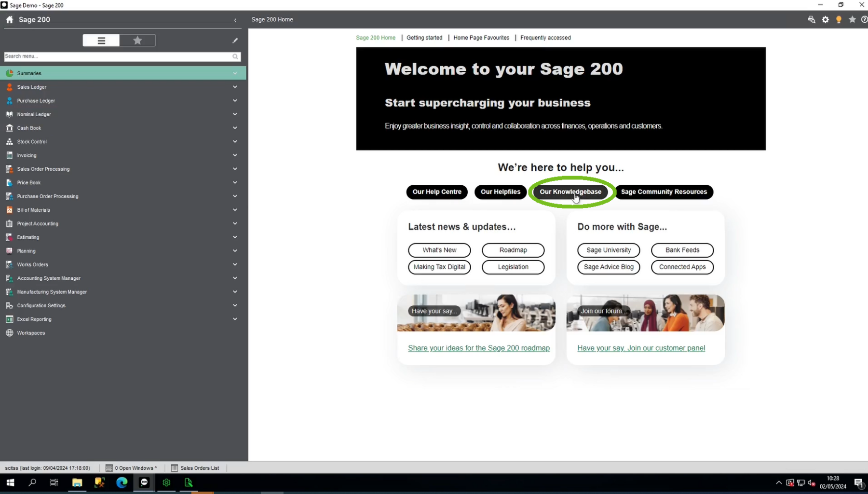868x494 pixels.
Task: Collapse the sidebar navigation panel
Action: click(235, 20)
